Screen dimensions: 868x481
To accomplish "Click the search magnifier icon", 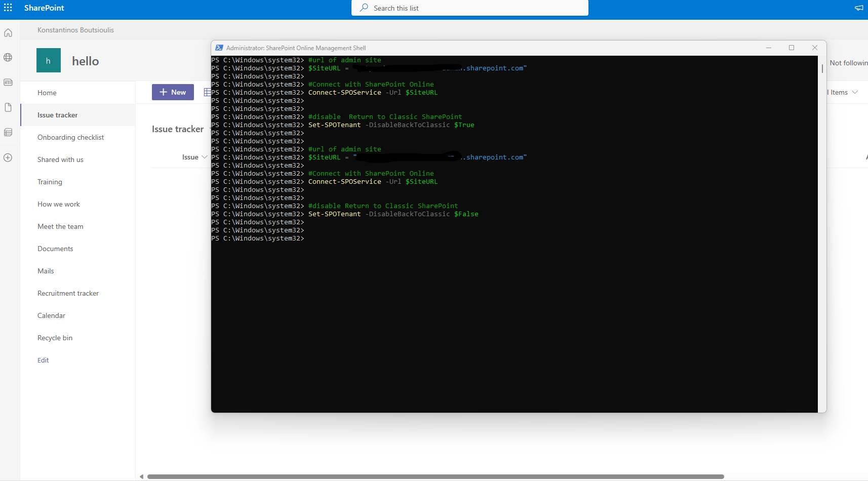I will [364, 8].
